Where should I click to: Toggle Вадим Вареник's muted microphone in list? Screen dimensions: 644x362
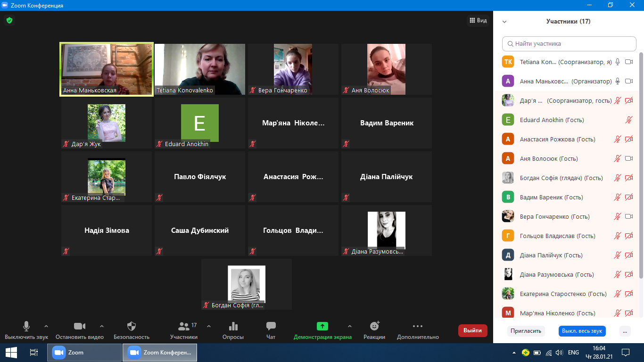pyautogui.click(x=618, y=197)
